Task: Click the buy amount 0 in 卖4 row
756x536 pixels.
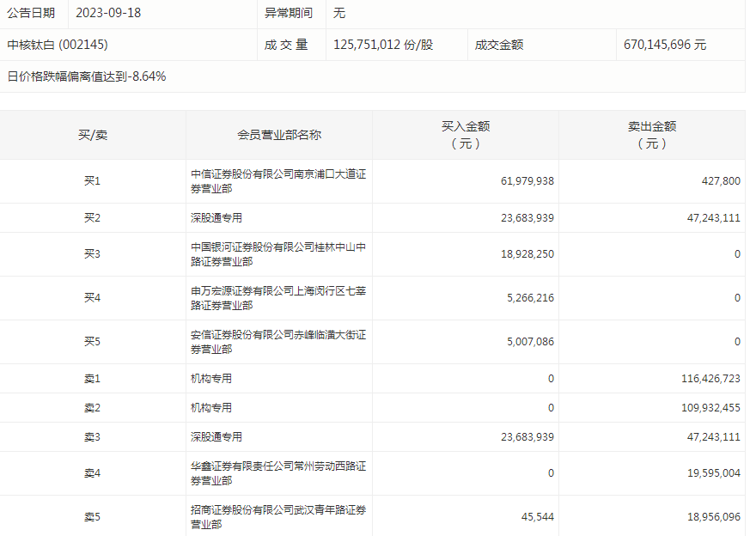Action: (x=551, y=473)
